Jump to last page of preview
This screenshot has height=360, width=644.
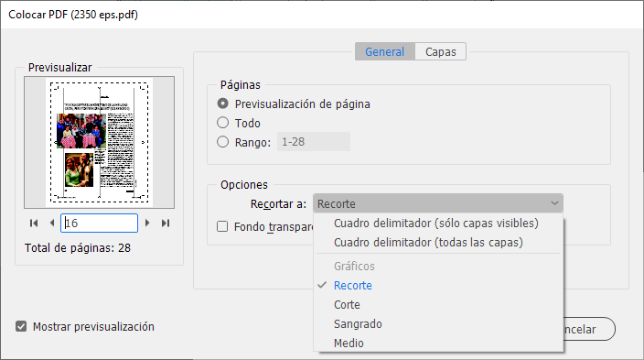166,223
